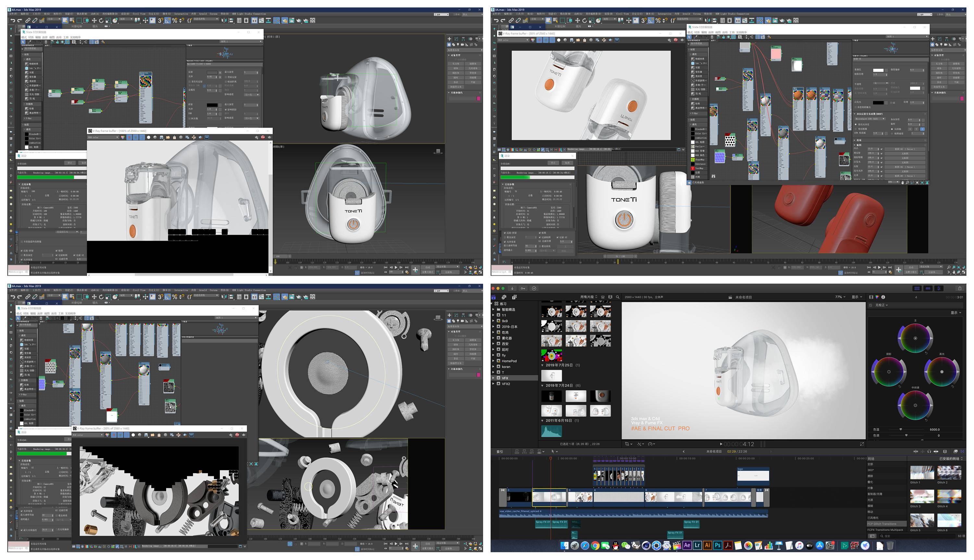The height and width of the screenshot is (560, 974).
Task: Play the Final Cut viewer
Action: pyautogui.click(x=721, y=444)
